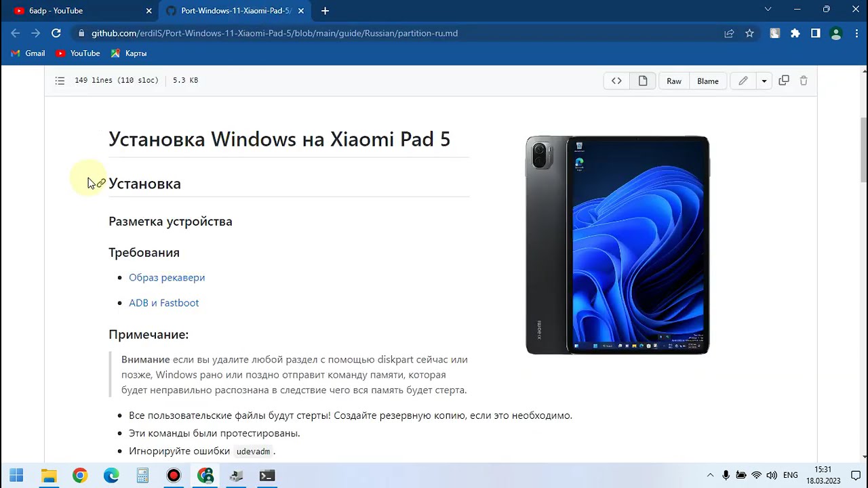Close the YouTube browser tab
This screenshot has width=868, height=488.
(x=149, y=11)
